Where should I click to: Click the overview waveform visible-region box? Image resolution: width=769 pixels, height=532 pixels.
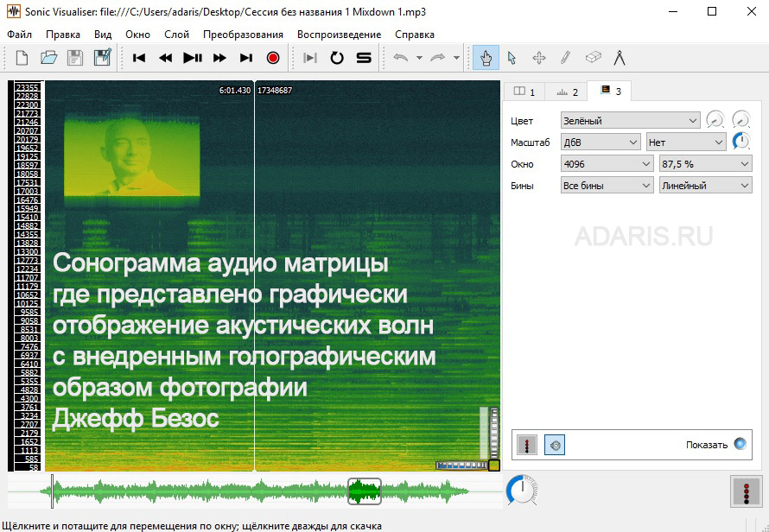click(365, 491)
